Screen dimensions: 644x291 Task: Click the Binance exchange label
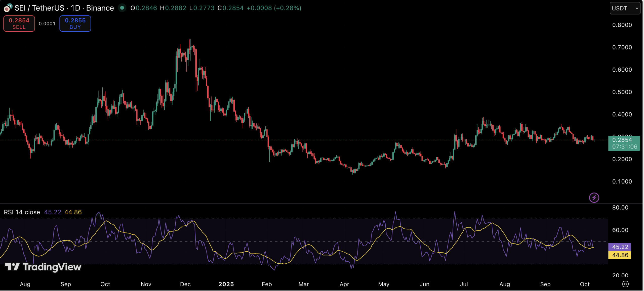100,8
